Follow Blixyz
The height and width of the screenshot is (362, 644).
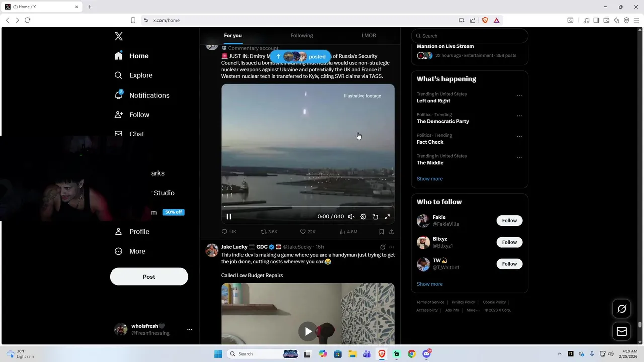click(509, 242)
